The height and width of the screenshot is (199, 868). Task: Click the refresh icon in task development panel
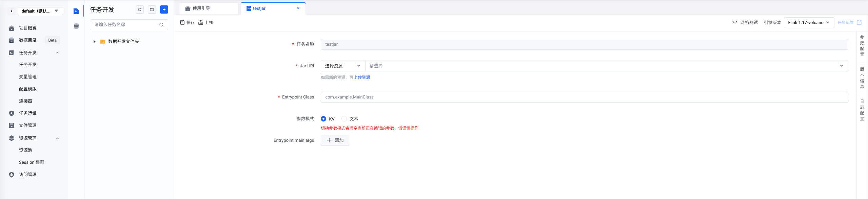tap(140, 9)
